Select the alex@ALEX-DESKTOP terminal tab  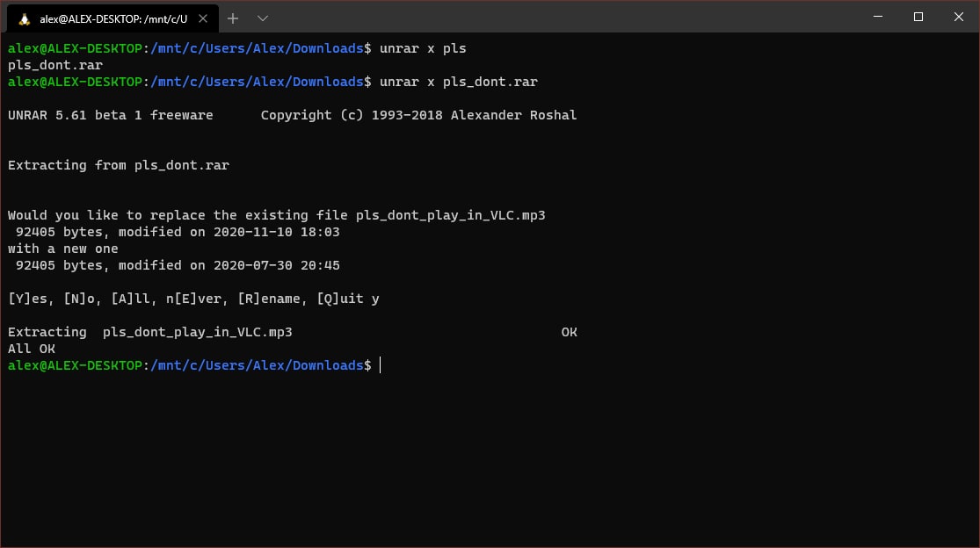pos(113,18)
